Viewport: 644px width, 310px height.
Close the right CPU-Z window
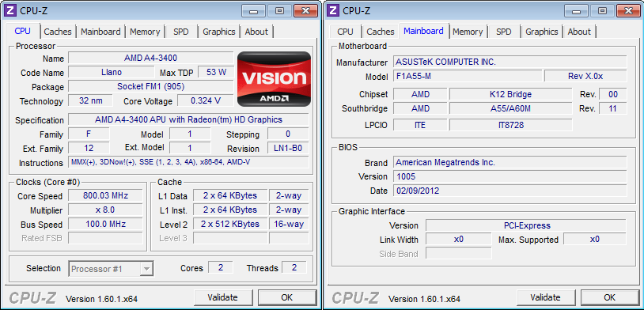pos(628,11)
